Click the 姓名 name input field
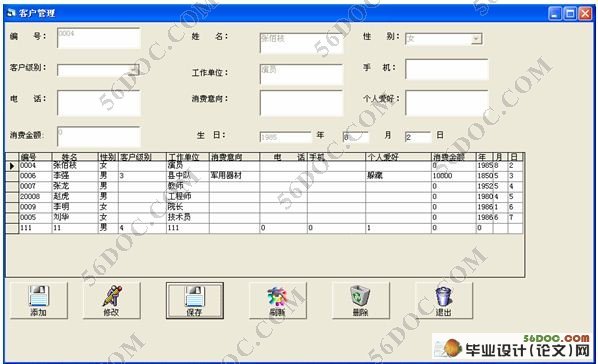Screen dimensions: 598x364 pos(301,43)
